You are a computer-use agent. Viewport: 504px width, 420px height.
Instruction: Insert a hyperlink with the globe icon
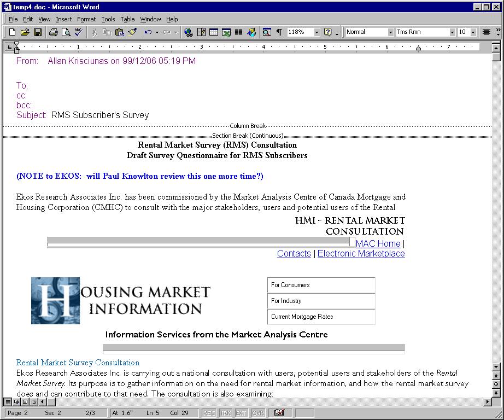pos(189,32)
